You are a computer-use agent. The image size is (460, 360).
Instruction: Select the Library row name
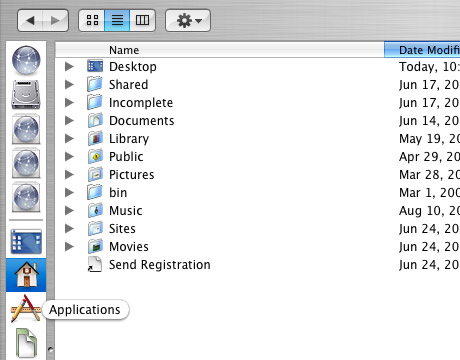129,139
